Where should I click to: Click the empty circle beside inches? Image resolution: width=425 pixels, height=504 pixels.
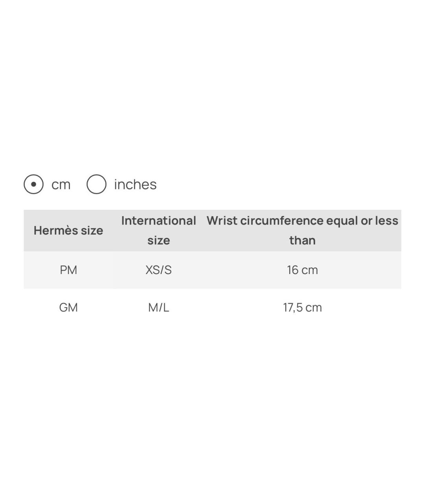[96, 184]
